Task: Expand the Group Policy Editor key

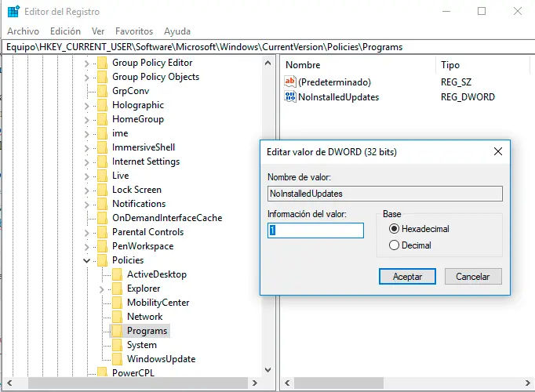Action: point(86,64)
